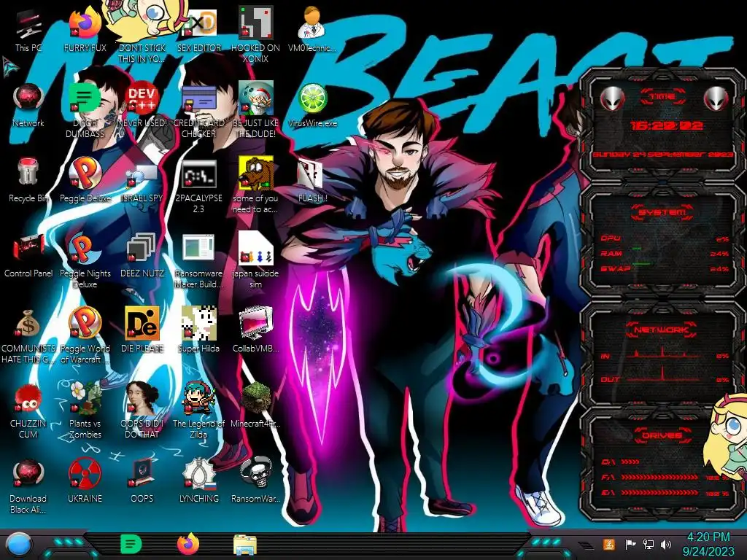
Task: Open the Network desktop icon
Action: 28,106
